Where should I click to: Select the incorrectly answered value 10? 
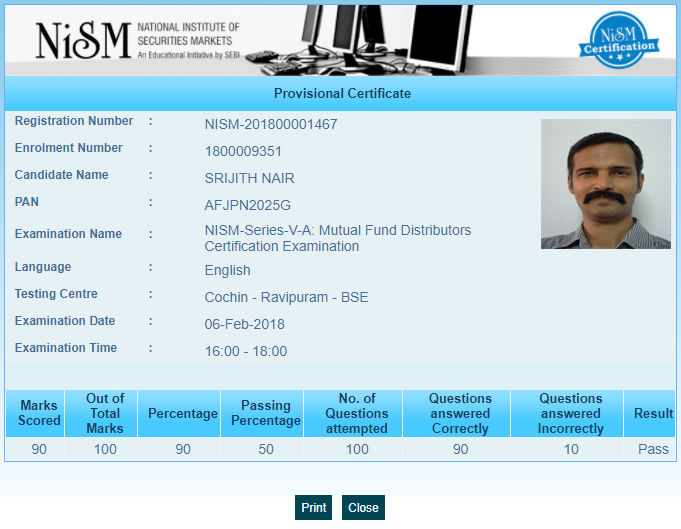click(x=571, y=449)
